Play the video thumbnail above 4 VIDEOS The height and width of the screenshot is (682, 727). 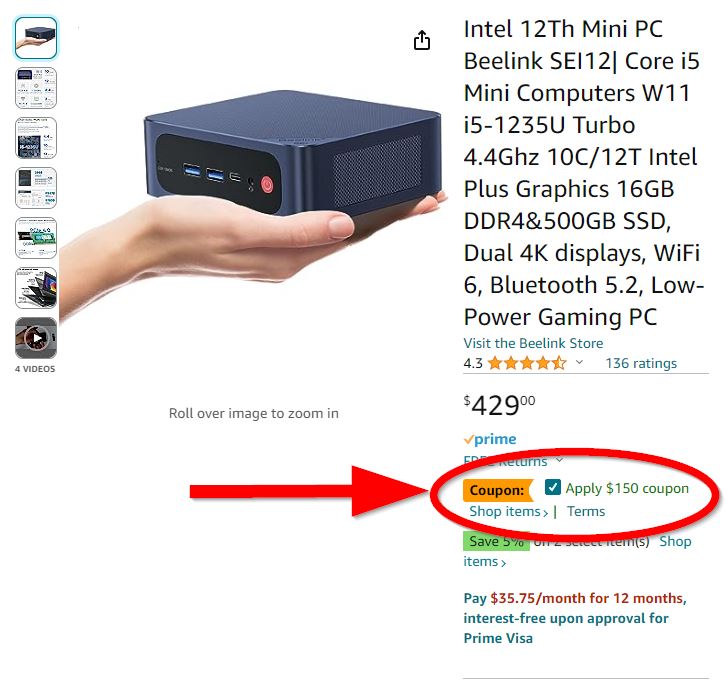(x=36, y=338)
